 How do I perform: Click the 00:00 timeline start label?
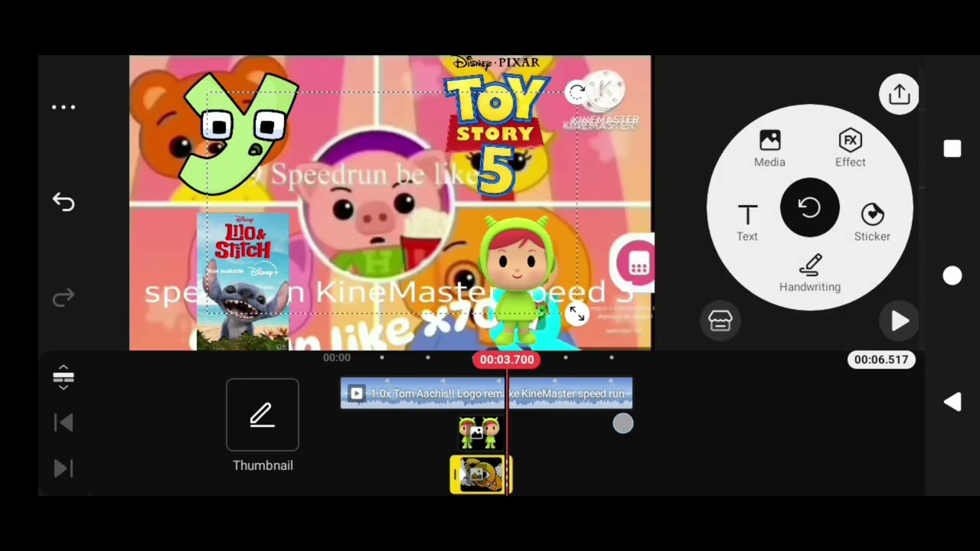click(x=336, y=357)
